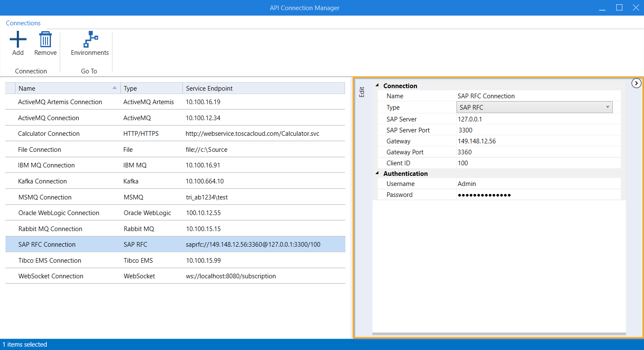Image resolution: width=644 pixels, height=350 pixels.
Task: Collapse the edit panel with arrow button
Action: 636,83
